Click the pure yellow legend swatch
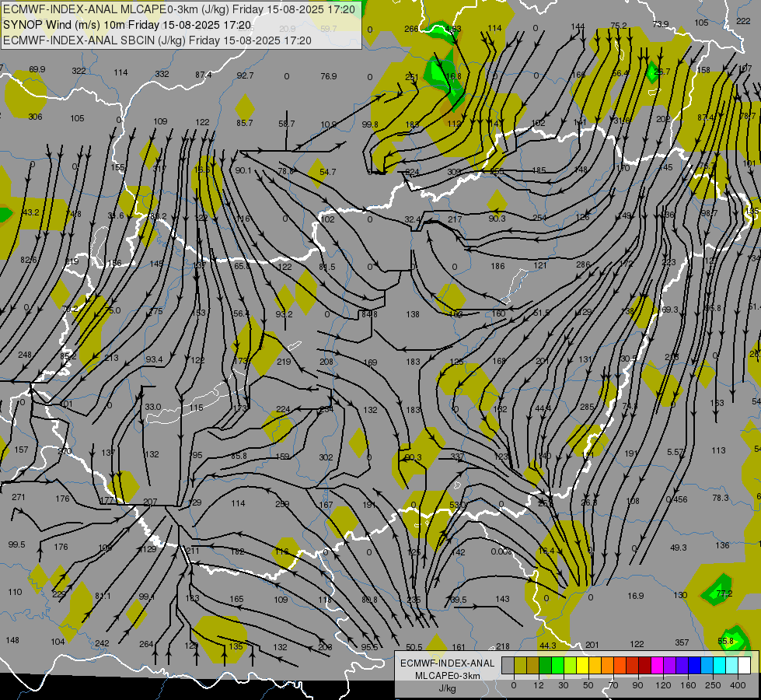Screen dimensions: 761x700 pyautogui.click(x=582, y=665)
